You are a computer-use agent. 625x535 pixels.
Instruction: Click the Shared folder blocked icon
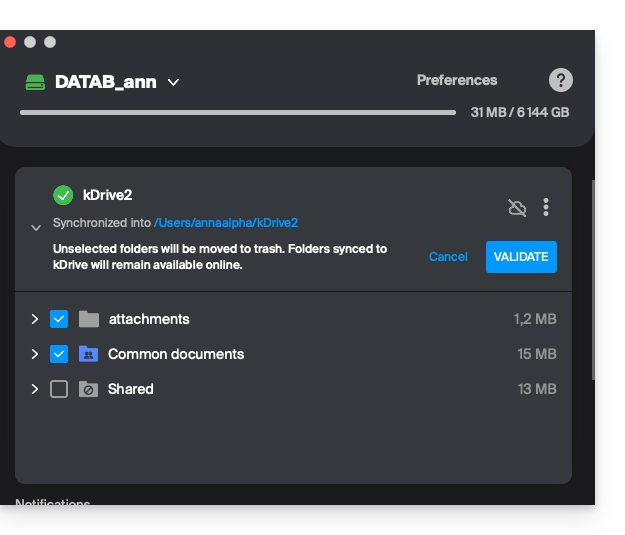[x=89, y=389]
